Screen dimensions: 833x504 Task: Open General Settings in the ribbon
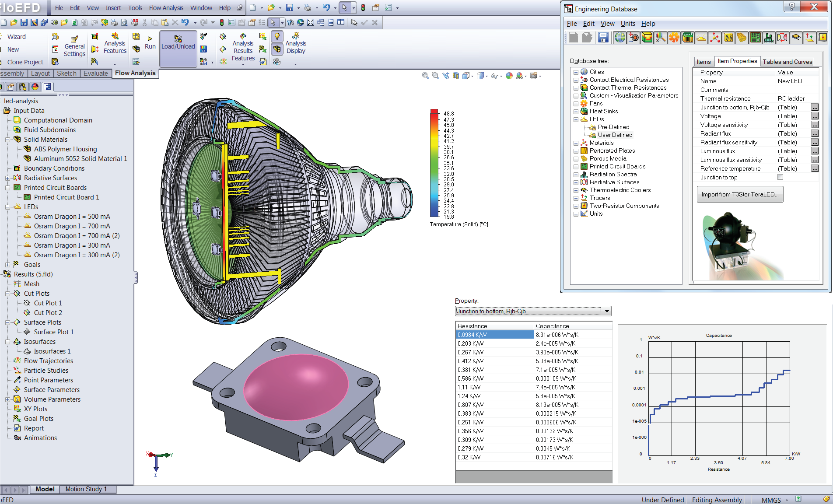pyautogui.click(x=74, y=46)
